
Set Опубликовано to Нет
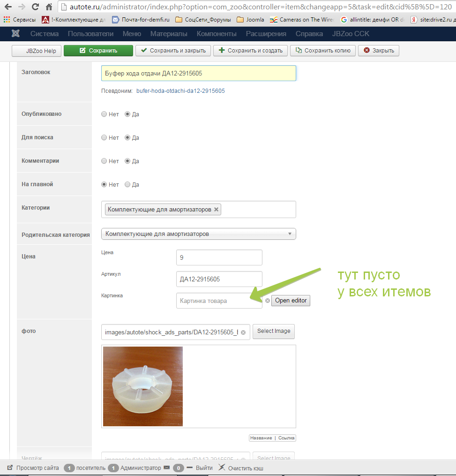105,114
